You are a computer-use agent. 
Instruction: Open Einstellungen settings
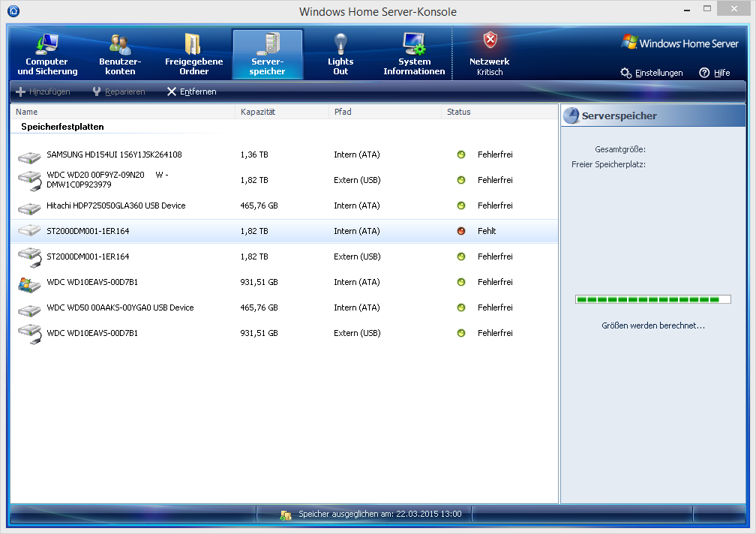coord(651,73)
